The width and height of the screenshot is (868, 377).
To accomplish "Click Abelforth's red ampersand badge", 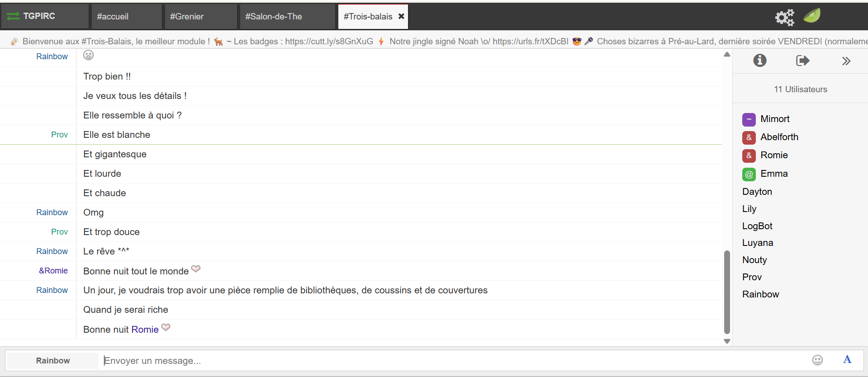I will click(749, 137).
